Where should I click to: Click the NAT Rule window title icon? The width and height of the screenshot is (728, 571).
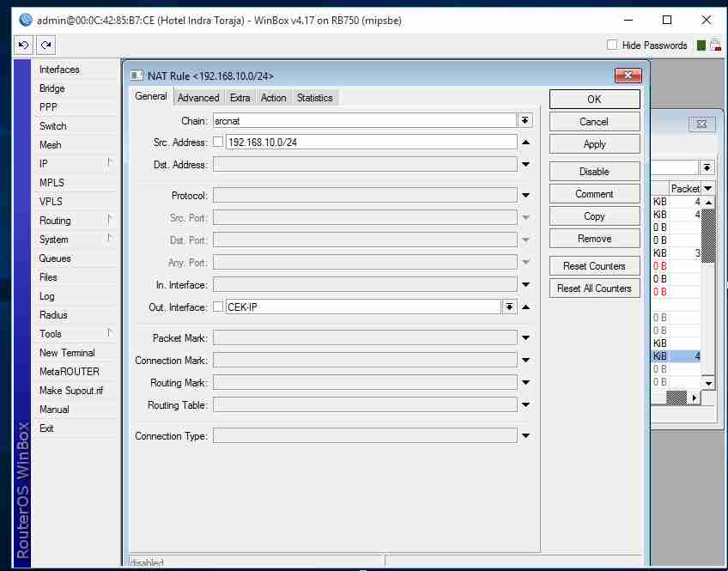(136, 76)
